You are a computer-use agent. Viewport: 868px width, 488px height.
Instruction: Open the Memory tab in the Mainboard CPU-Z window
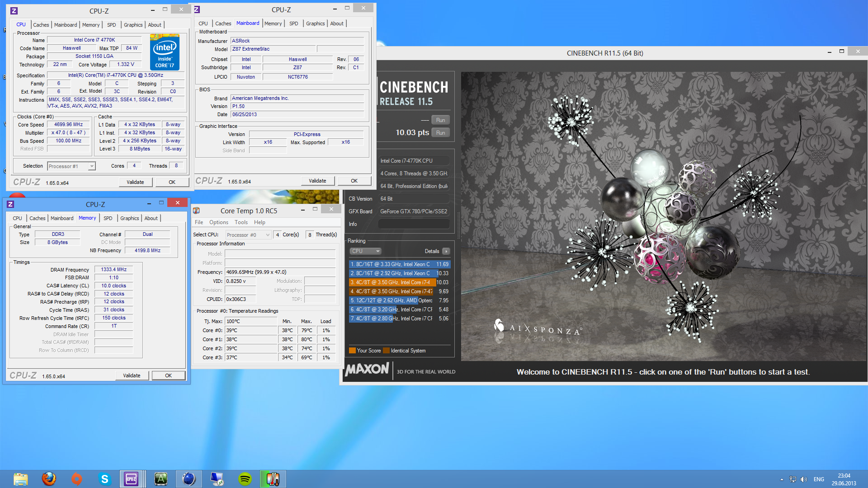tap(273, 23)
